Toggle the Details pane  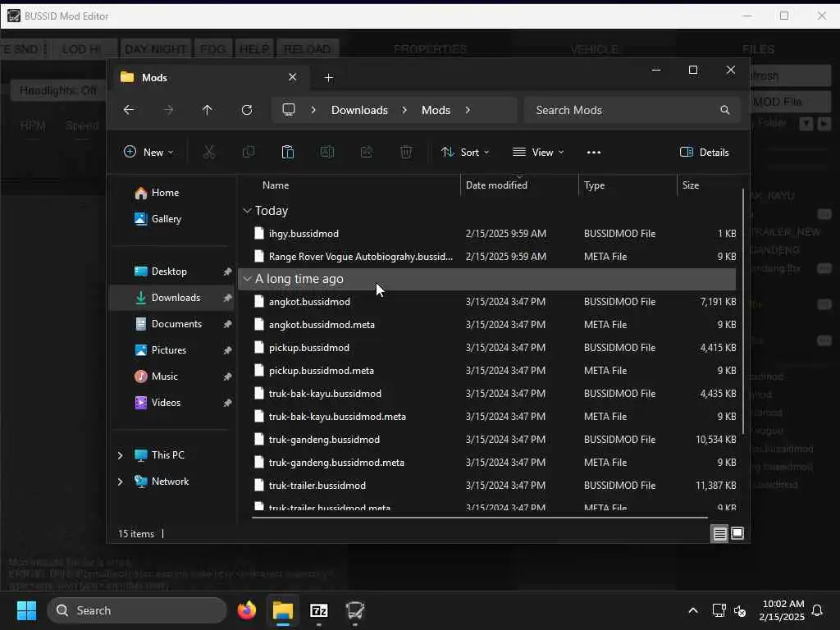[x=705, y=152]
